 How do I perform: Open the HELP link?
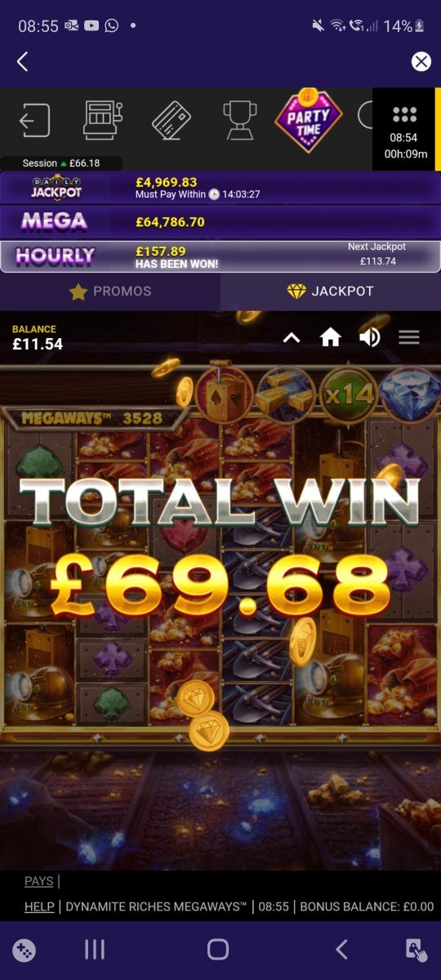click(39, 906)
